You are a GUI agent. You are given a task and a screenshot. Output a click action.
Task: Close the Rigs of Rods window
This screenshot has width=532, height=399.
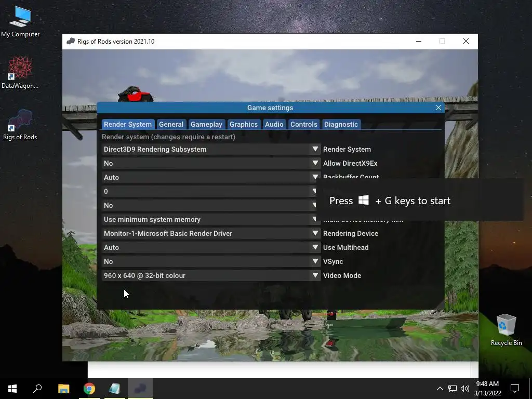click(466, 42)
